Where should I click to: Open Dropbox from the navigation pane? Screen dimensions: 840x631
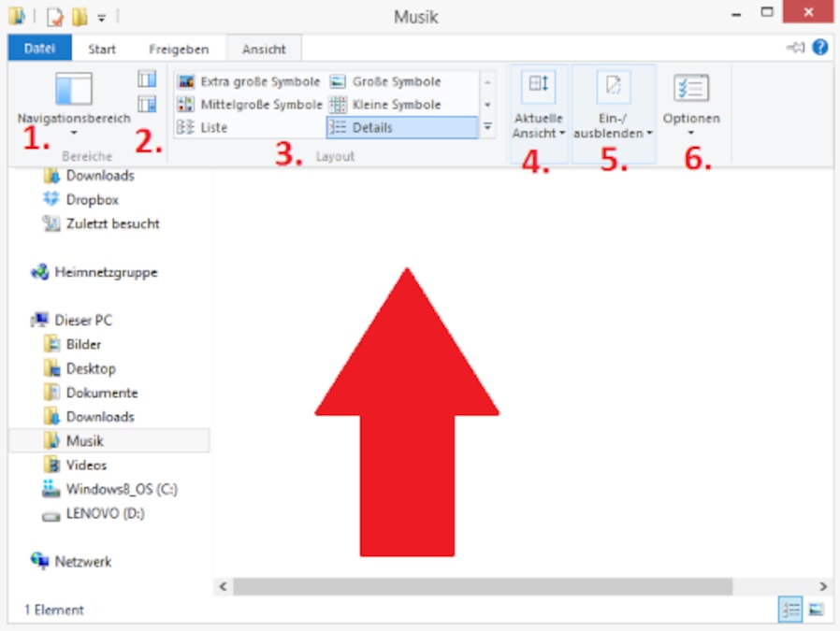click(94, 199)
